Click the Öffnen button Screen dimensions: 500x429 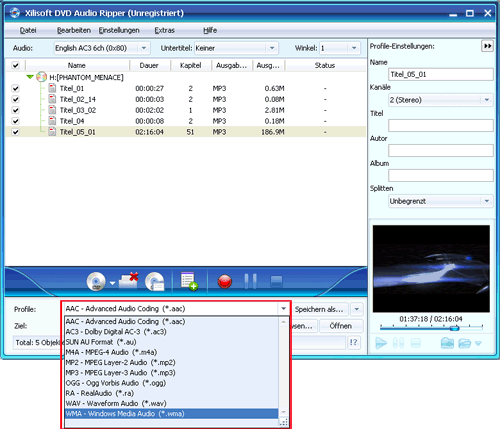(341, 326)
